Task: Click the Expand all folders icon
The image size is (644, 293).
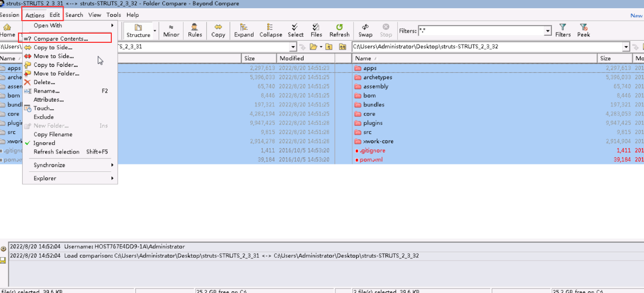Action: (244, 30)
